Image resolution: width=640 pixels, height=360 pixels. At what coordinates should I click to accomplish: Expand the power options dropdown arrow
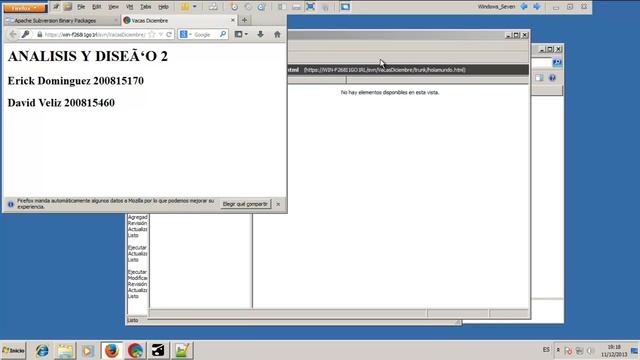[195, 7]
